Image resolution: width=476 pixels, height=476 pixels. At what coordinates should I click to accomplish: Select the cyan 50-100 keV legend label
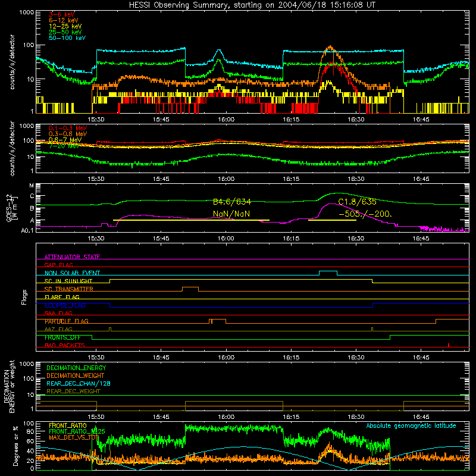[67, 38]
